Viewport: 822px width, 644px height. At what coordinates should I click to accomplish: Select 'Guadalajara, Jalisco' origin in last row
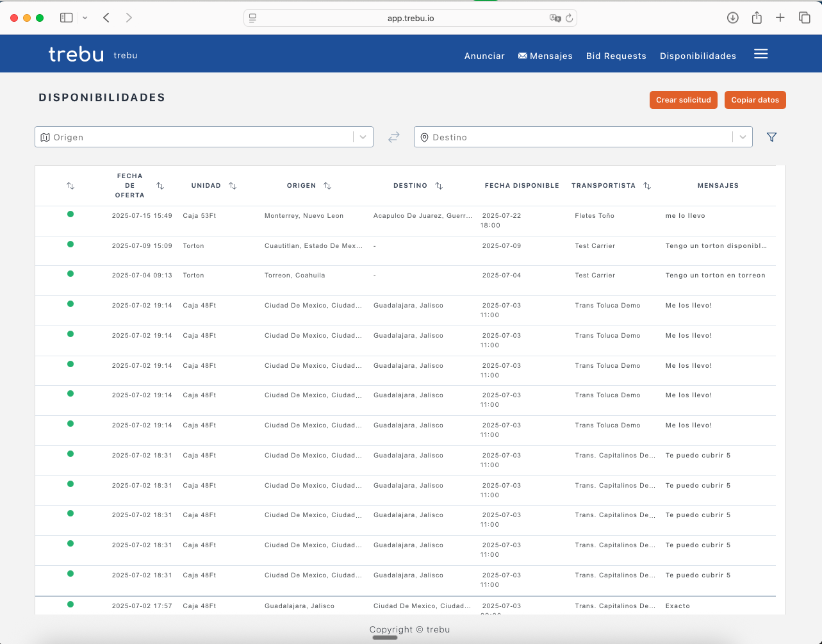point(299,606)
